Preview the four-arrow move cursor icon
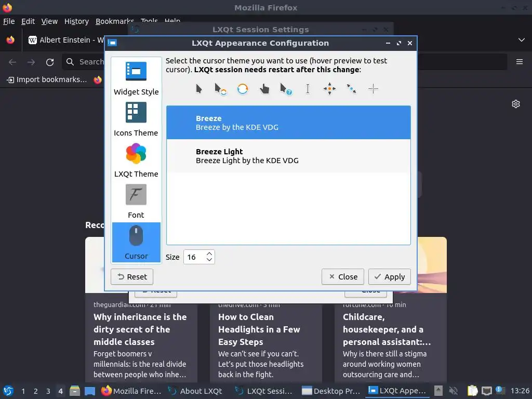Screen dimensions: 532x399 coord(329,89)
